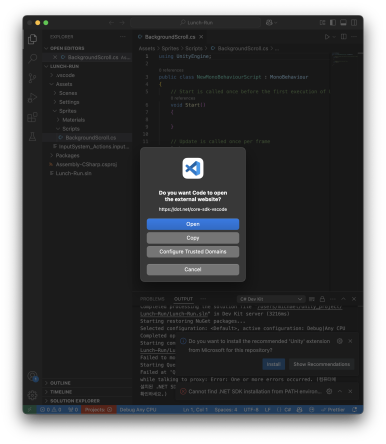Toggle output auto-scroll lock
Screen dimensions: 386x444
[x=322, y=299]
